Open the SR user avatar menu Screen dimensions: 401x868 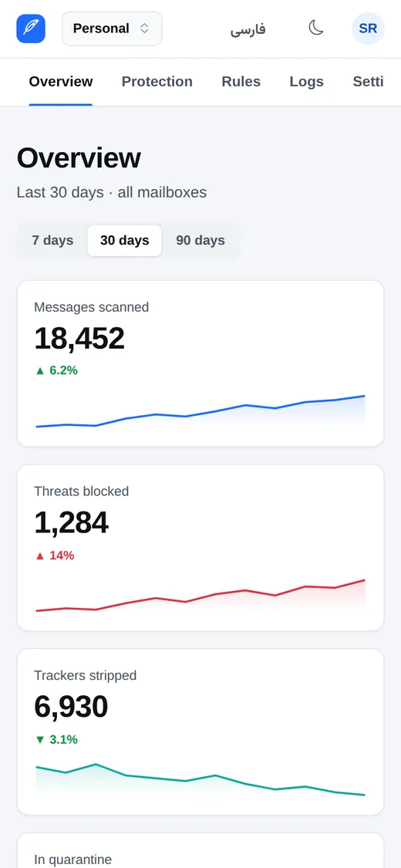[x=368, y=29]
